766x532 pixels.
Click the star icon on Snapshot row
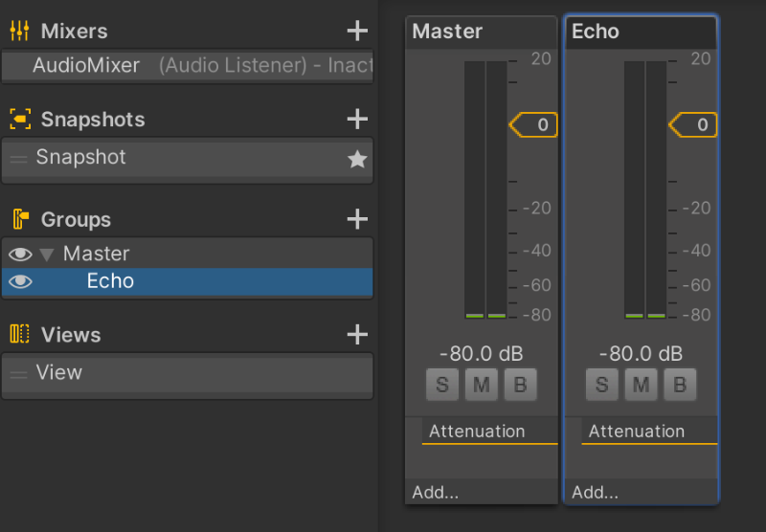tap(357, 159)
